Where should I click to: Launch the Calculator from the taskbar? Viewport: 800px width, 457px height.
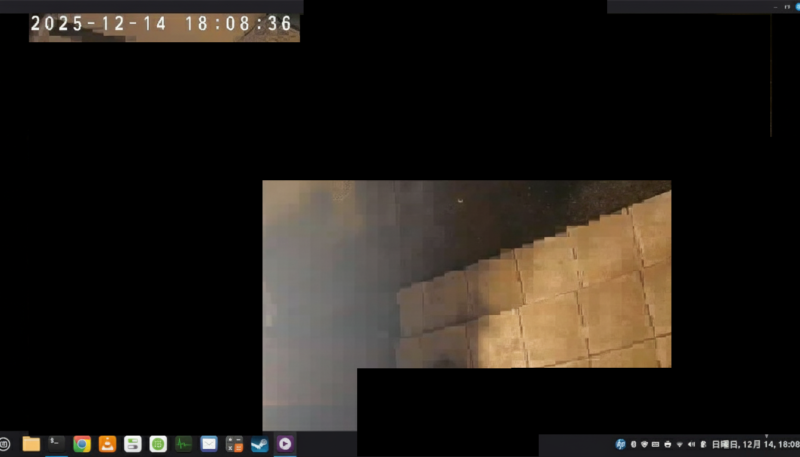235,444
